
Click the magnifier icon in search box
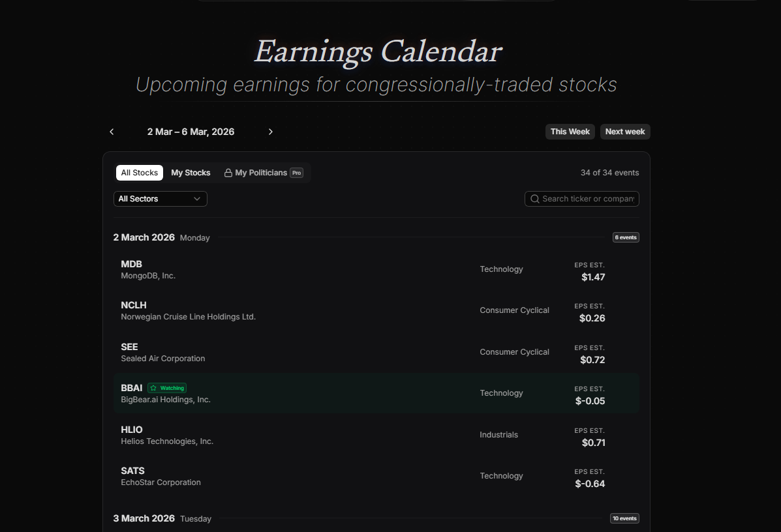534,198
